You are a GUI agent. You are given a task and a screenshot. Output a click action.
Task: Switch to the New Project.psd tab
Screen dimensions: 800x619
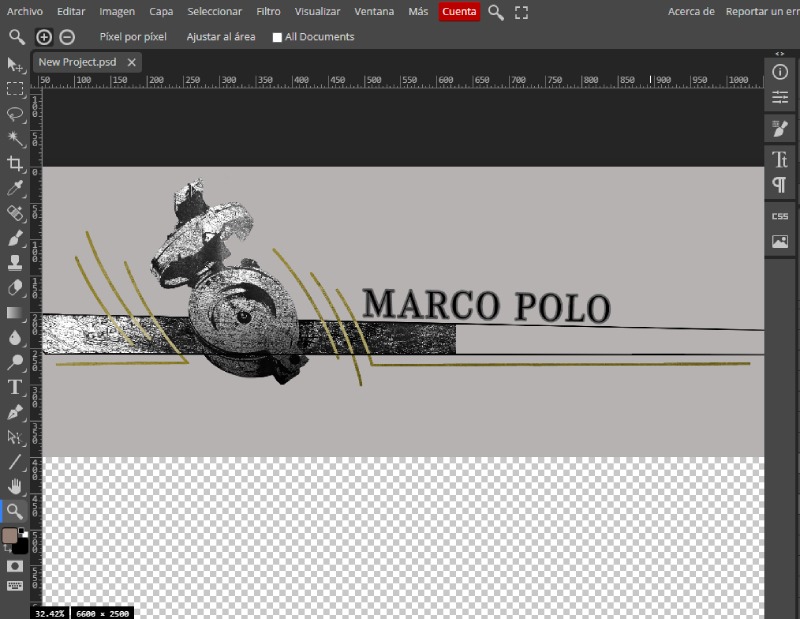point(78,62)
